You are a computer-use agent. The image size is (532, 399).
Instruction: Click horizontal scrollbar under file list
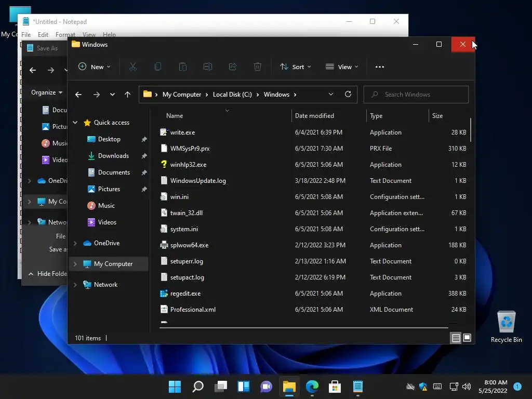[x=303, y=328]
